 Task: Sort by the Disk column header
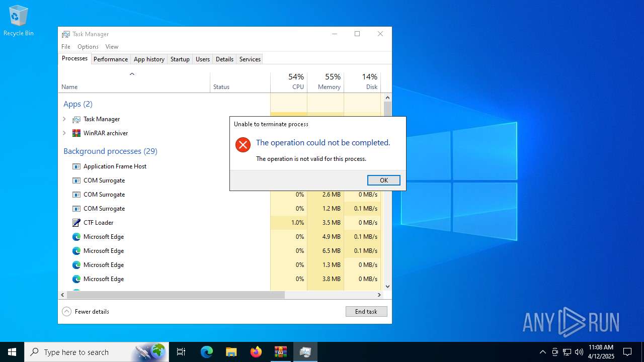(x=362, y=82)
